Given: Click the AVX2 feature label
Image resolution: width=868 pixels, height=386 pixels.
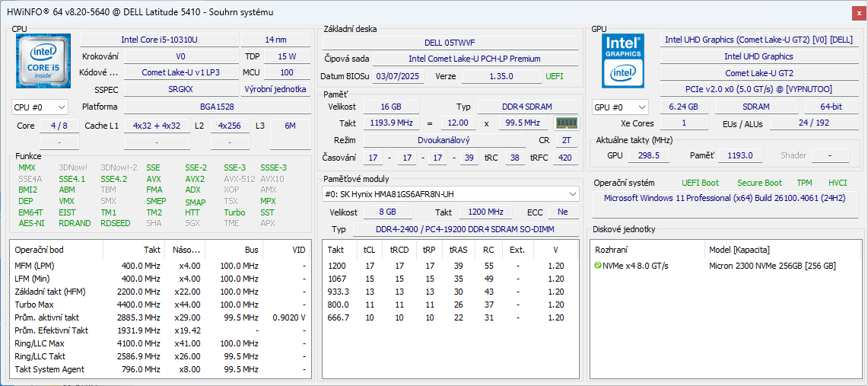Looking at the screenshot, I should (196, 179).
